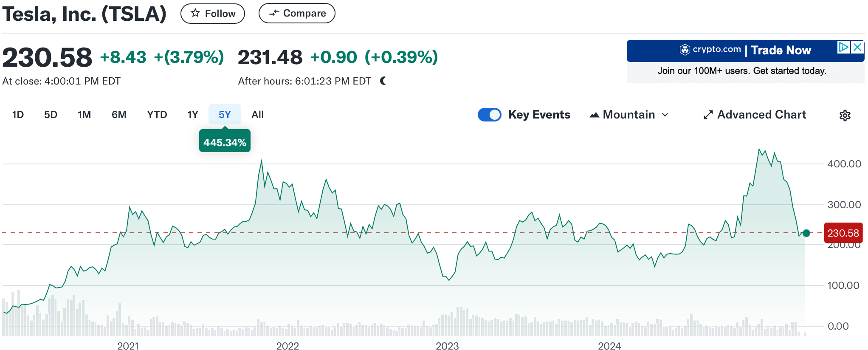Click the 400.00 y-axis label
868x350 pixels.
[x=844, y=164]
